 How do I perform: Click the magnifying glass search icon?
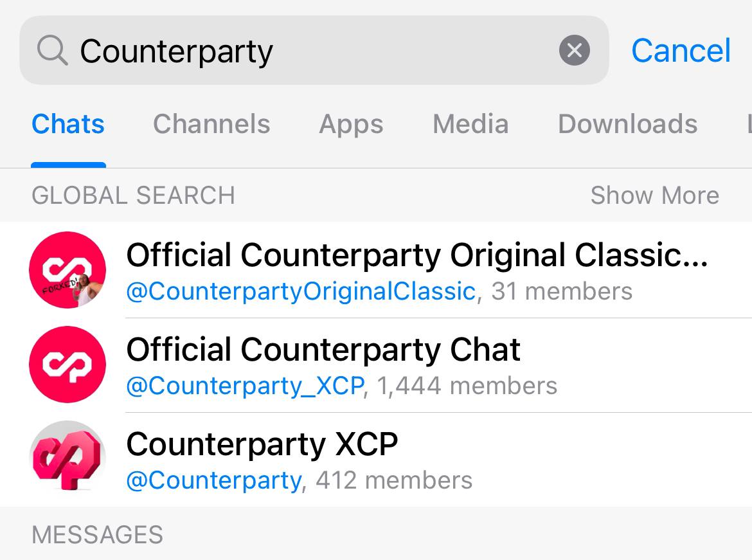(x=52, y=51)
